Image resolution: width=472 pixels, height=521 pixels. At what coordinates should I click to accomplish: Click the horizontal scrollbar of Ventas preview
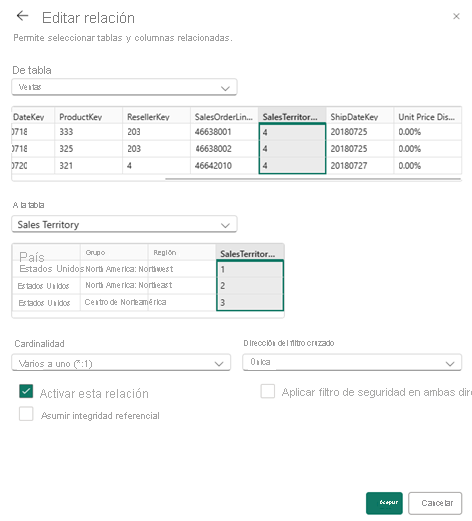click(313, 179)
